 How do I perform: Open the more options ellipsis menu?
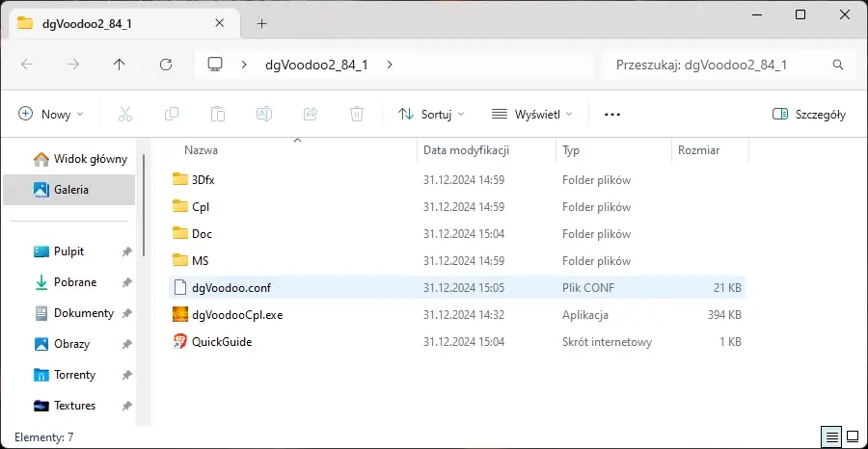coord(612,115)
